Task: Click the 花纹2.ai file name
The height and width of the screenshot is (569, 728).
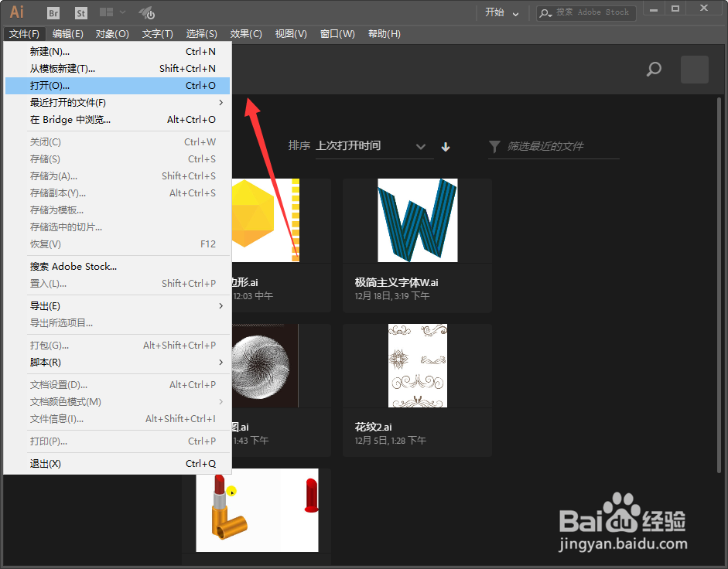Action: [x=374, y=427]
